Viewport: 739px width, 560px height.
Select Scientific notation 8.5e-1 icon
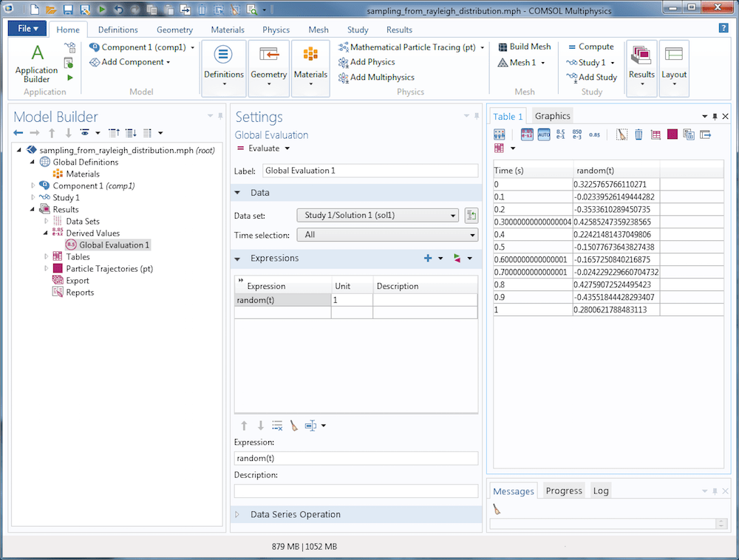click(x=560, y=134)
